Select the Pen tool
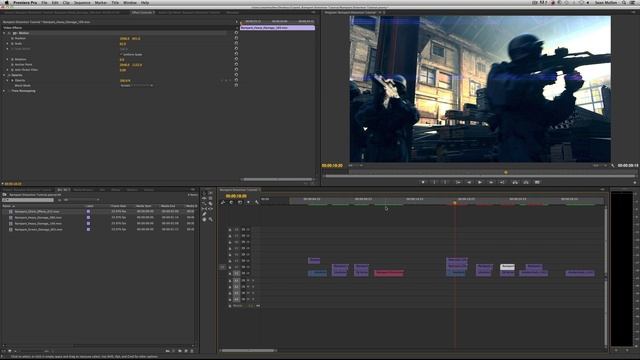640x360 pixels. coord(204,214)
